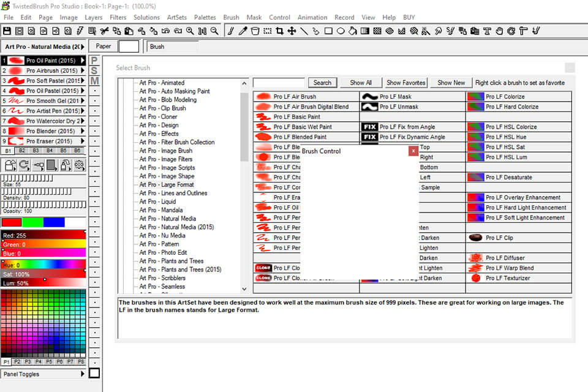
Task: Select the Crop tool
Action: (280, 31)
